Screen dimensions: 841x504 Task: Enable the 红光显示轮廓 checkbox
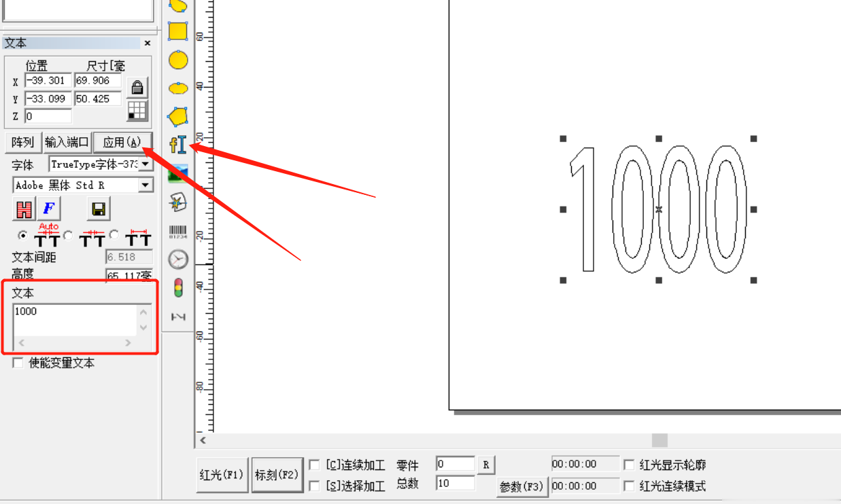629,465
